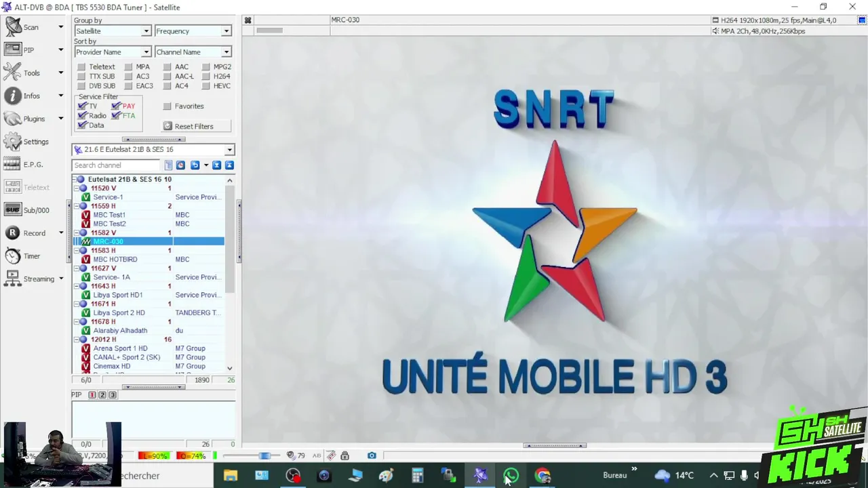Open the Scan tool in sidebar
868x488 pixels.
[x=14, y=27]
